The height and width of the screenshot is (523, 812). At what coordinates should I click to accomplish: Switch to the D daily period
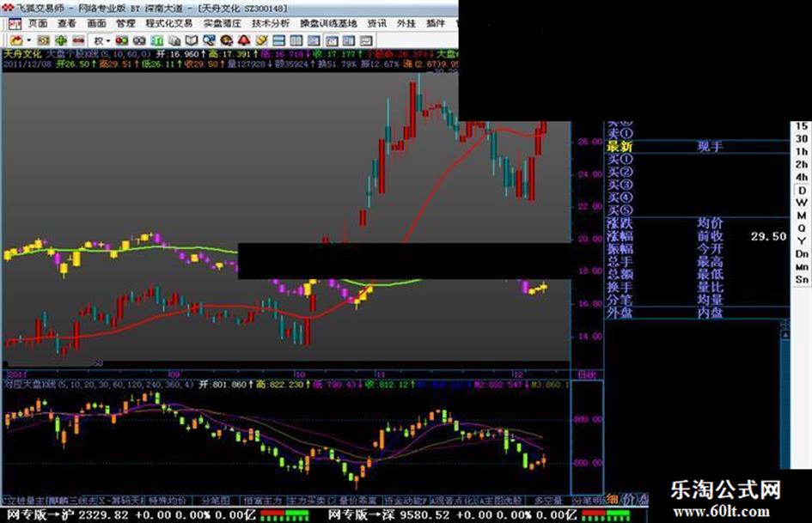pyautogui.click(x=801, y=190)
